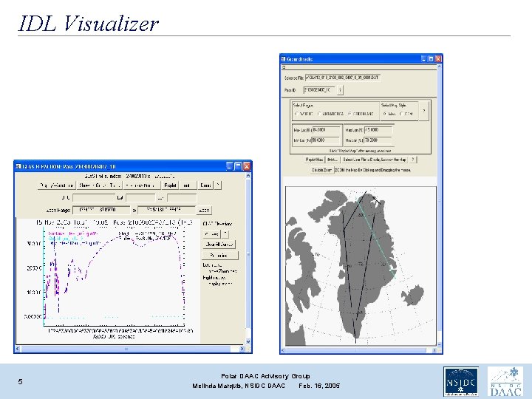Screen dimensions: 532x399
Task: Click the Groundtracks horizontal scrollbar left arrow
Action: pos(283,350)
